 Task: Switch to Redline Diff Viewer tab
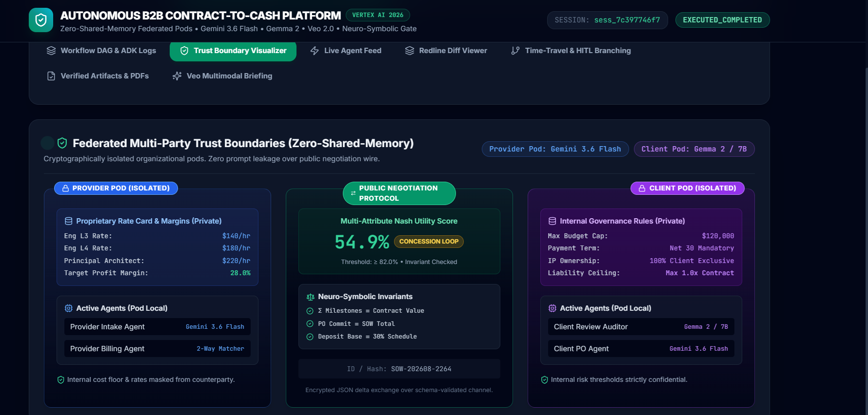(x=446, y=51)
